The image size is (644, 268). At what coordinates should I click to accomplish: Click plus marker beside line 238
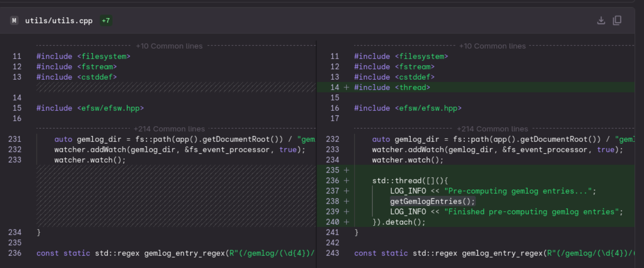(x=346, y=201)
